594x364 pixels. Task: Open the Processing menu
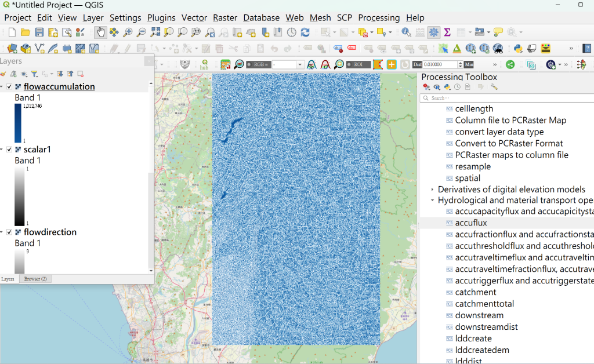(379, 18)
